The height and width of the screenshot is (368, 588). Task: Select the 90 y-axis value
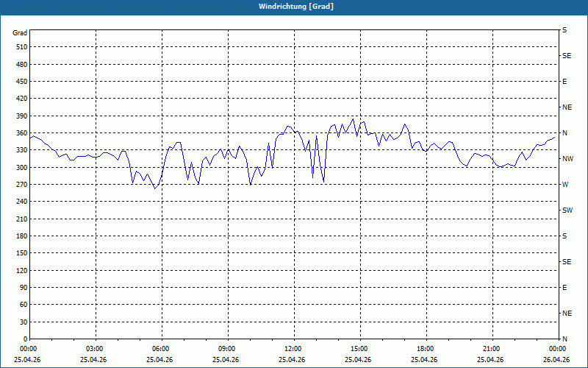click(24, 288)
